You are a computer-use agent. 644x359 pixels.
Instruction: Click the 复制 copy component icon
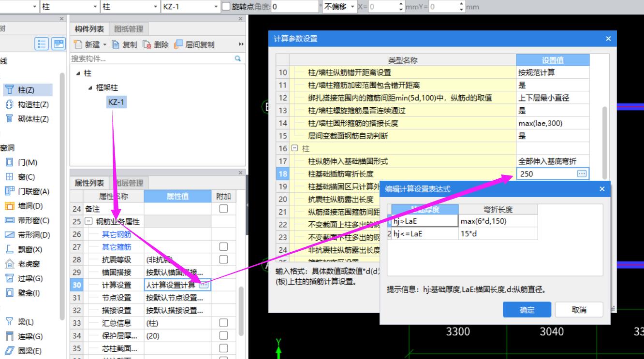pyautogui.click(x=116, y=44)
